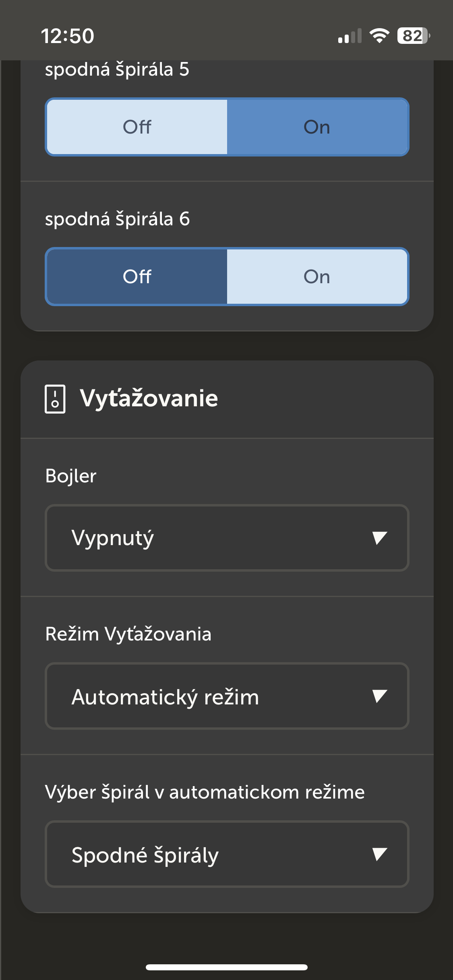453x980 pixels.
Task: Open the Automatický režim dropdown
Action: 227,696
